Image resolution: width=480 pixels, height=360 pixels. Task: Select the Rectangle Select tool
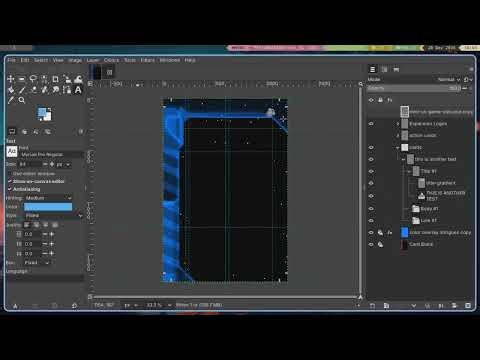22,79
